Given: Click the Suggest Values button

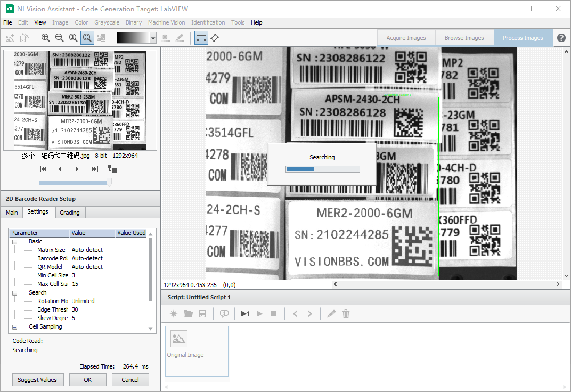Looking at the screenshot, I should 37,380.
